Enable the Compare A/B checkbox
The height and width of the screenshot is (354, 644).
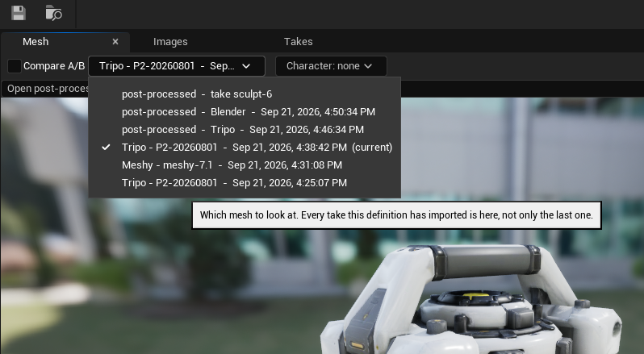point(15,66)
